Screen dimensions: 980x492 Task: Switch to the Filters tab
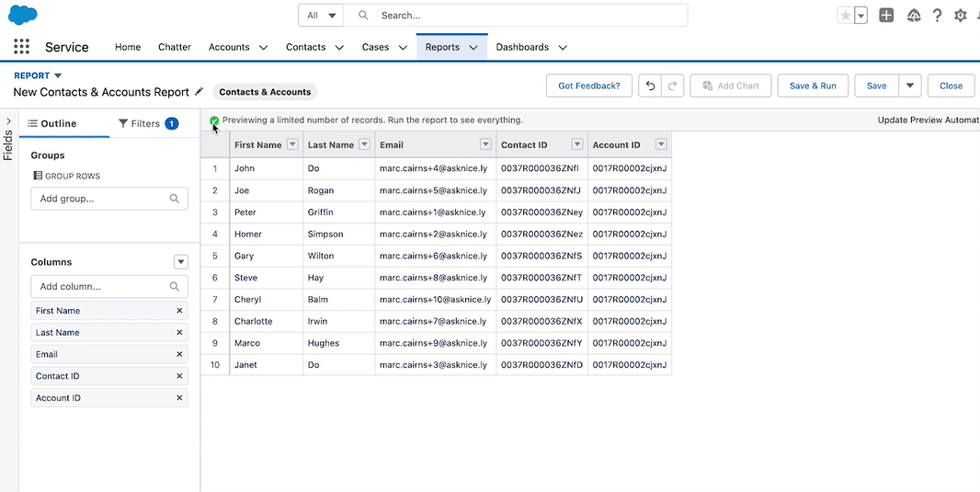pos(147,123)
